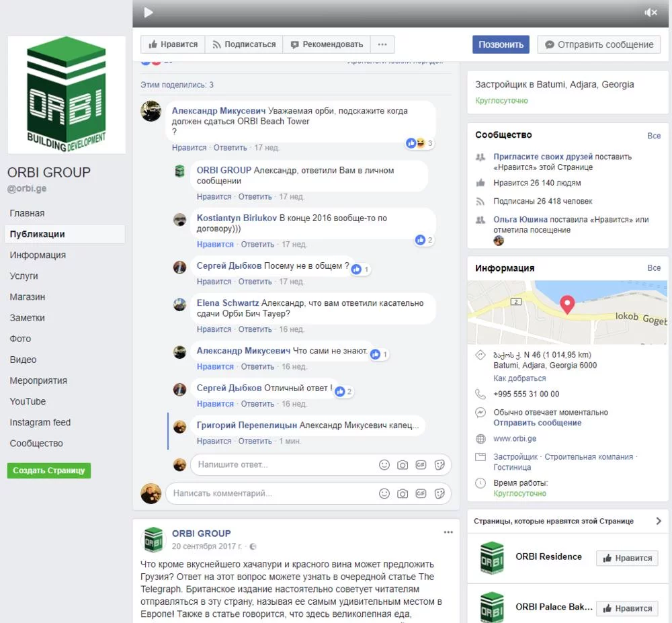Click Ответить under Александр's first comment
The width and height of the screenshot is (672, 623).
coord(230,148)
